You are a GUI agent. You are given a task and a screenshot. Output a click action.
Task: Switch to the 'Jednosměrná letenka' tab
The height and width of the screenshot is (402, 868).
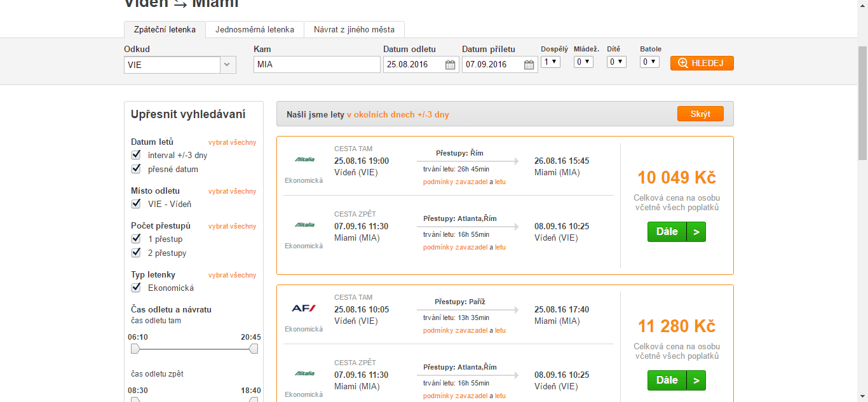point(255,29)
